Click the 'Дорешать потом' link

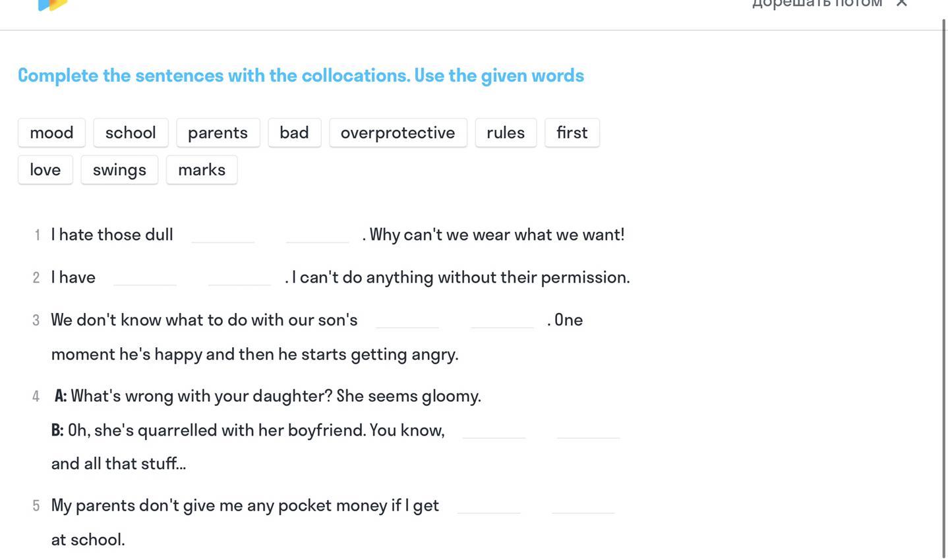point(817,4)
